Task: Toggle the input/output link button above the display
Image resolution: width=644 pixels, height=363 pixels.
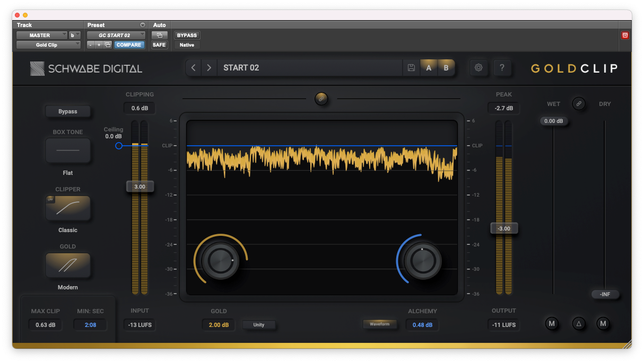Action: coord(321,99)
